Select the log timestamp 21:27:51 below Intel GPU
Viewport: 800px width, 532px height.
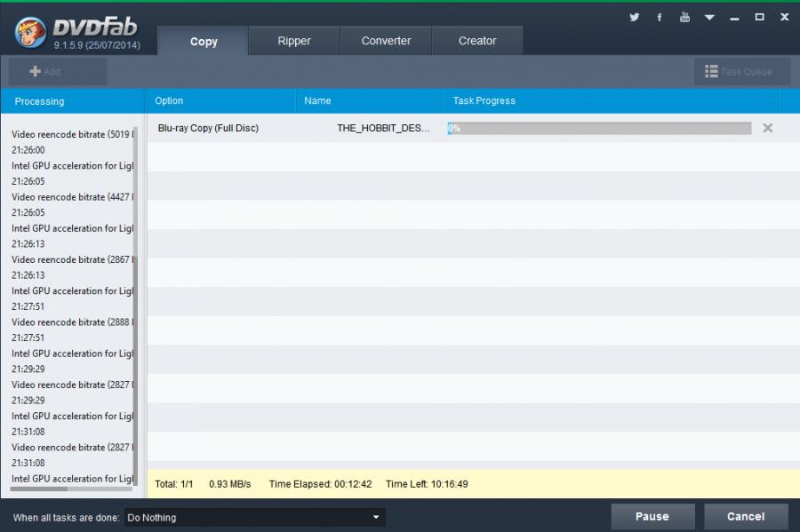28,306
